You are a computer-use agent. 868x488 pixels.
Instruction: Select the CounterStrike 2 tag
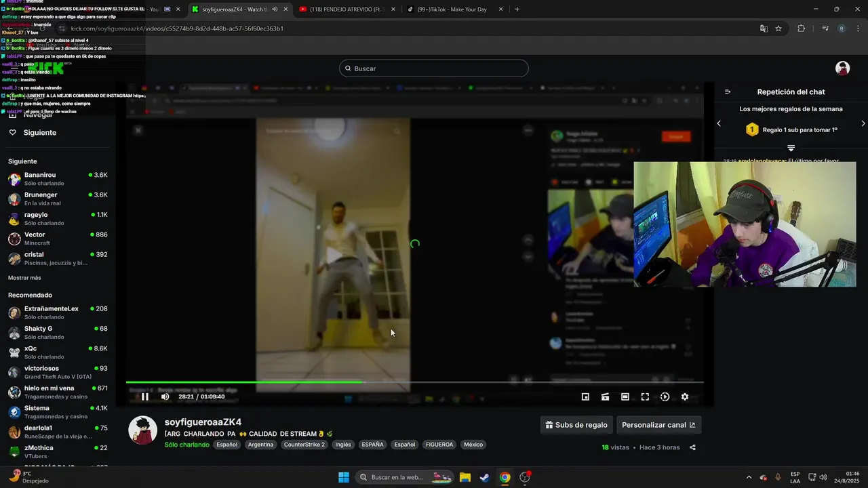tap(304, 445)
